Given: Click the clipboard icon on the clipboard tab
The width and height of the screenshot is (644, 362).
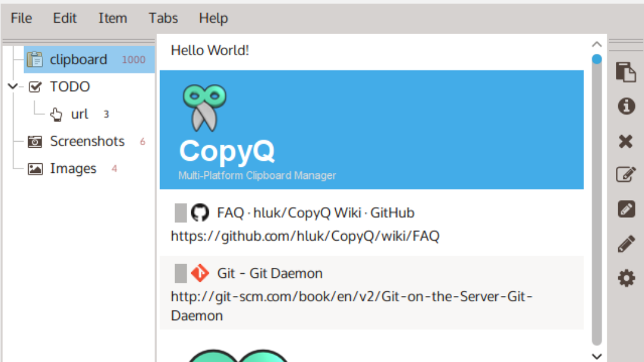Looking at the screenshot, I should tap(34, 59).
